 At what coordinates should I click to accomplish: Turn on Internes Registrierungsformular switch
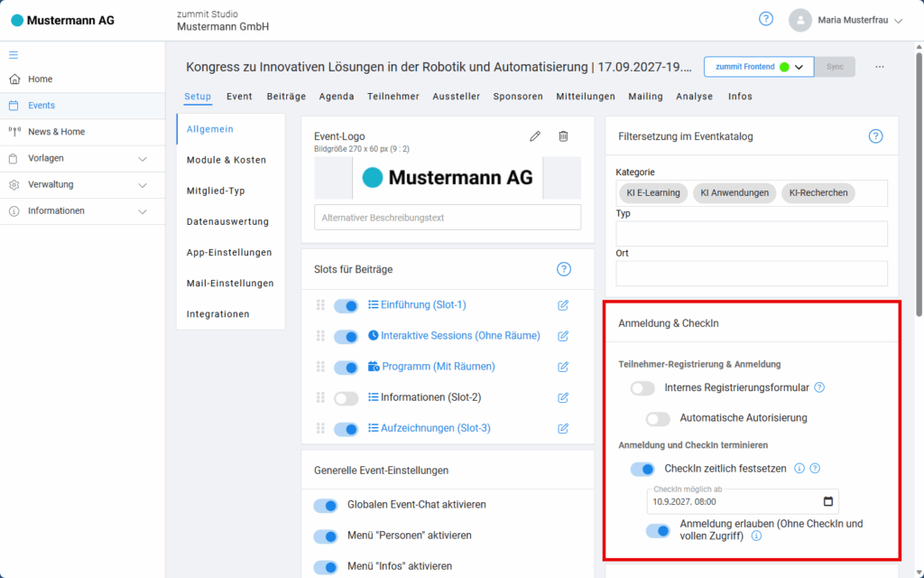tap(642, 388)
